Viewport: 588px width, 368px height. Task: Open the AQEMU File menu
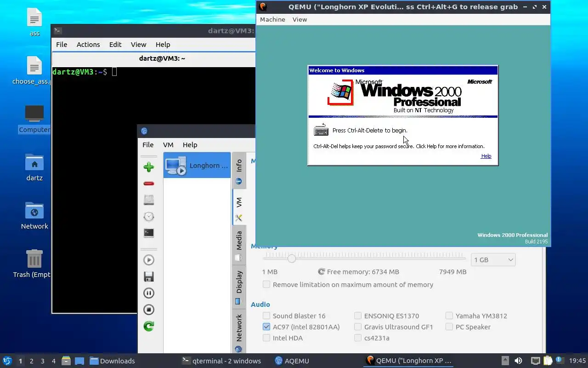(148, 144)
